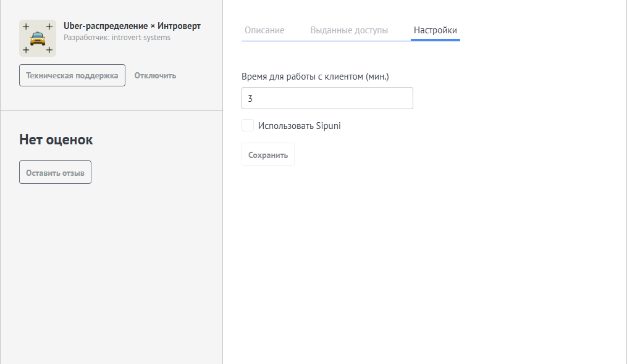Switch to the Описание tab
The image size is (627, 364).
[x=264, y=30]
